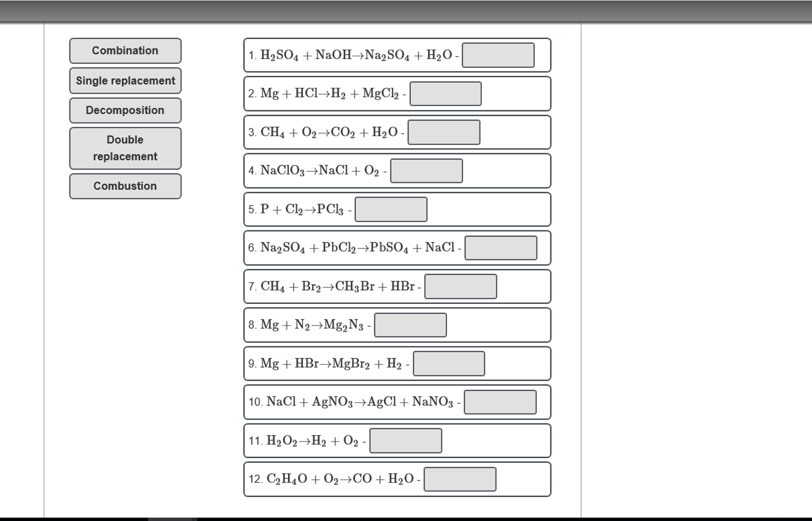Click blank box for Mg + HBr reaction
This screenshot has width=812, height=521.
pos(448,363)
